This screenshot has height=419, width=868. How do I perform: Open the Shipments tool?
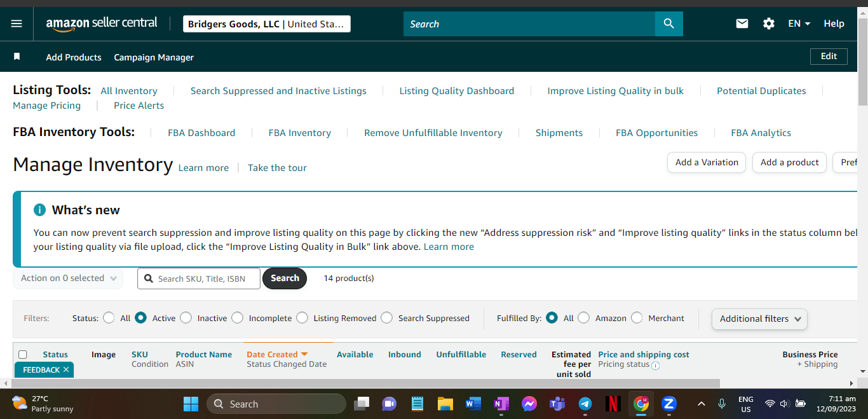point(559,133)
